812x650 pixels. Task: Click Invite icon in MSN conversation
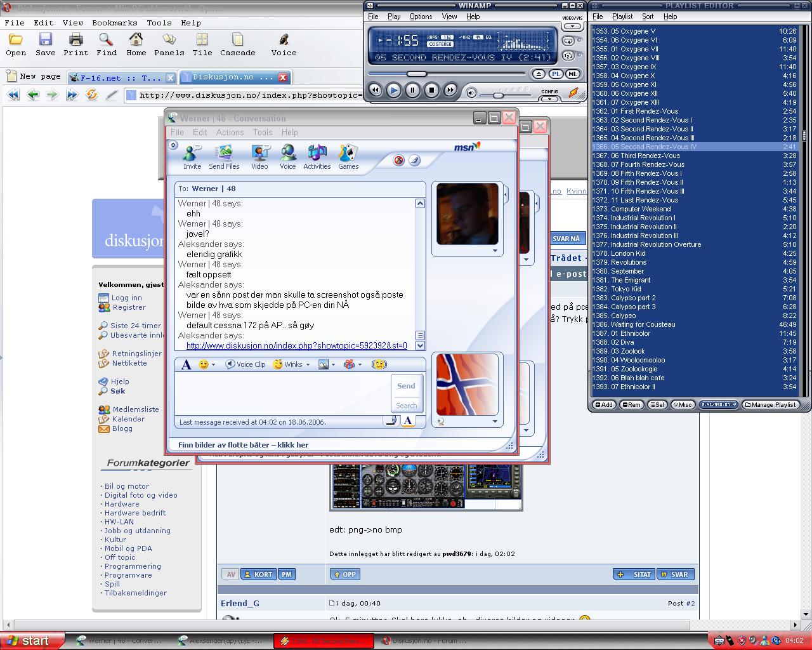tap(192, 157)
